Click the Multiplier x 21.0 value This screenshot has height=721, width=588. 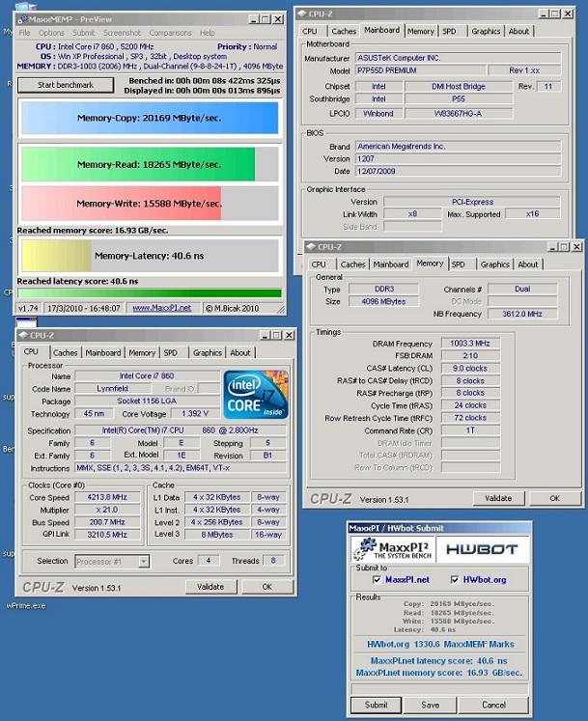tap(107, 510)
